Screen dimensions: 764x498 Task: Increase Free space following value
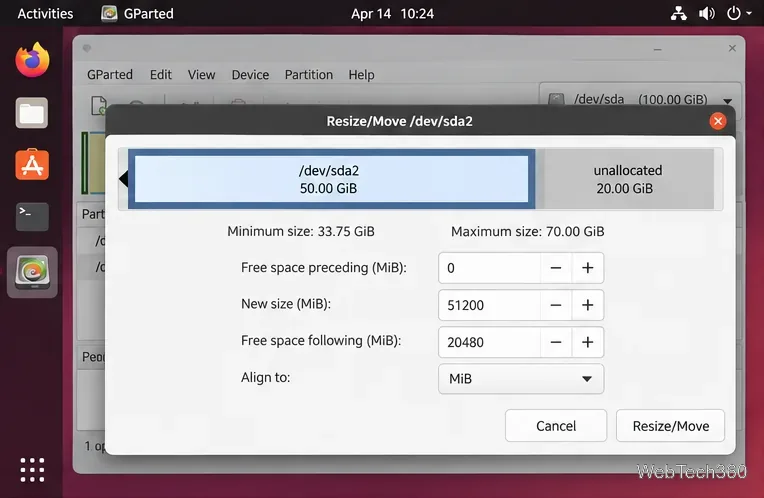pos(588,342)
